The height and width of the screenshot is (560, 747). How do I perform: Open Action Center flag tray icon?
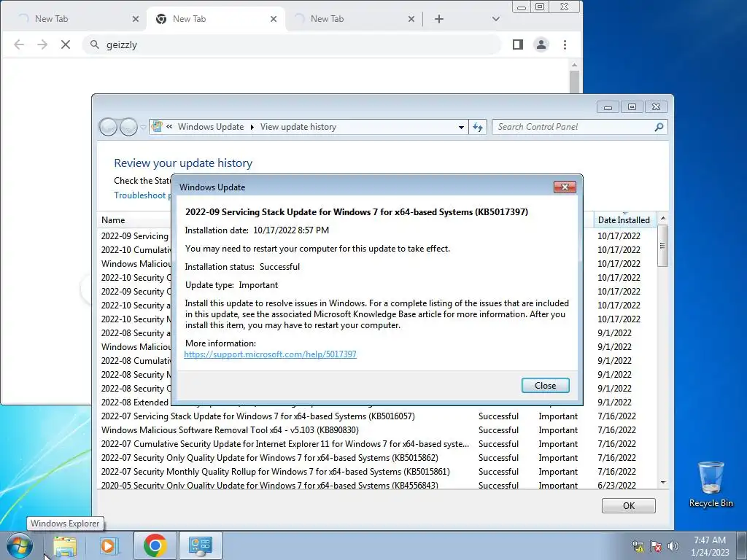[656, 546]
